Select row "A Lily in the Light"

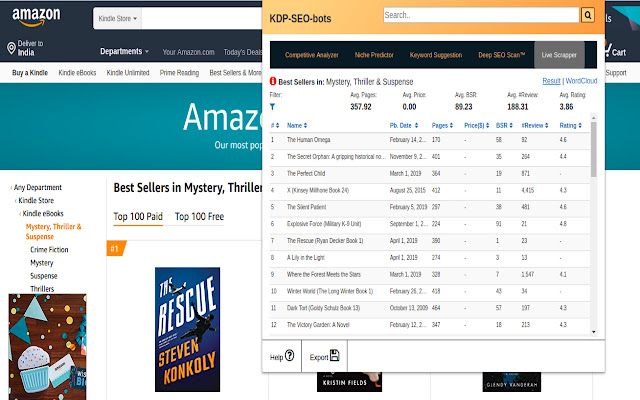click(430, 258)
